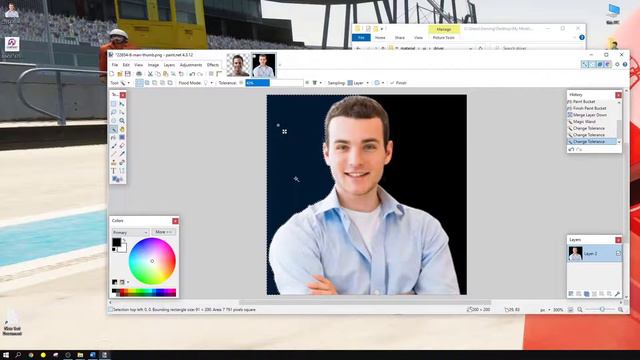Select the Color Picker tool
The height and width of the screenshot is (360, 640).
coord(122,154)
